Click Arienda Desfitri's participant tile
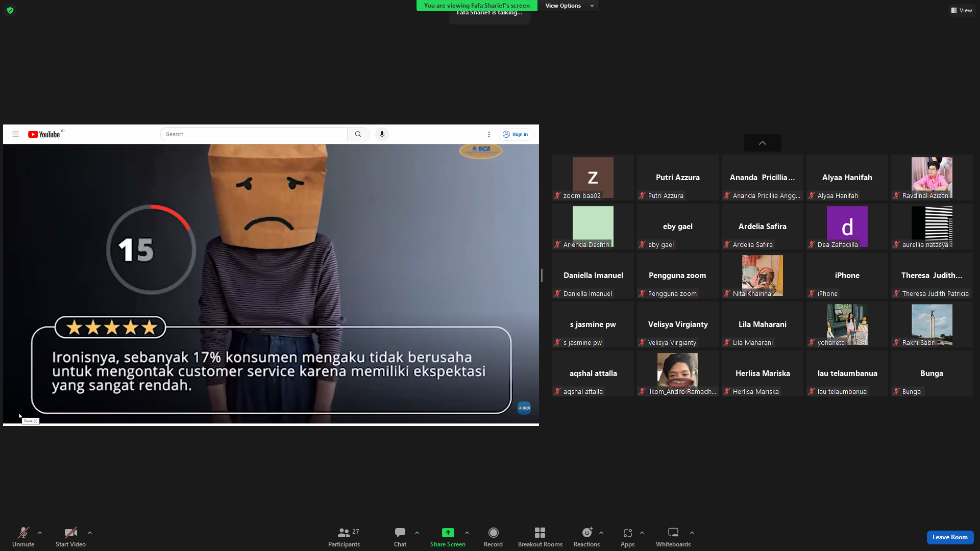The image size is (980, 551). [x=593, y=227]
